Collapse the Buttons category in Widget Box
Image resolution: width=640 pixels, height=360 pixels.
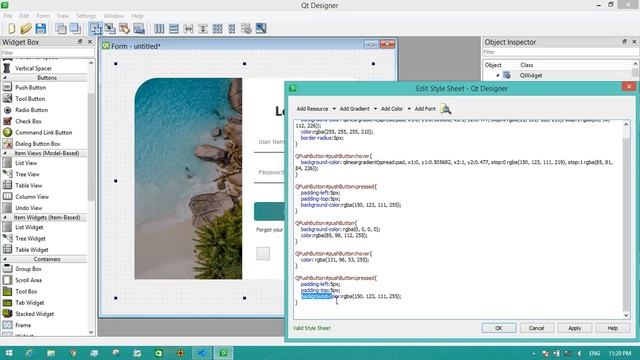(x=5, y=78)
